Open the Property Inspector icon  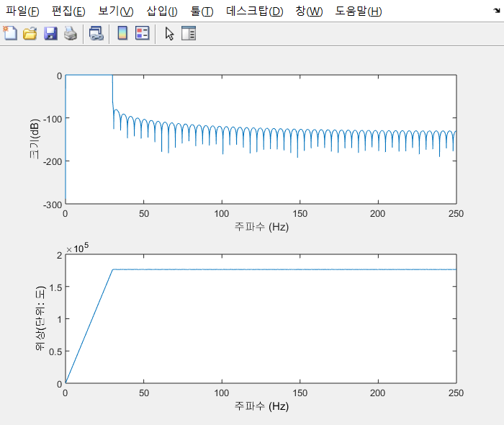click(x=189, y=33)
